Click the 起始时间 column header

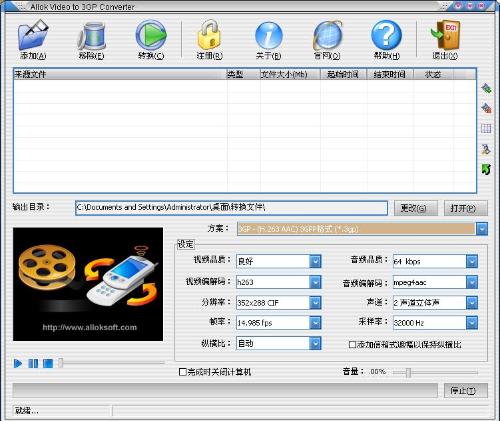click(x=343, y=74)
